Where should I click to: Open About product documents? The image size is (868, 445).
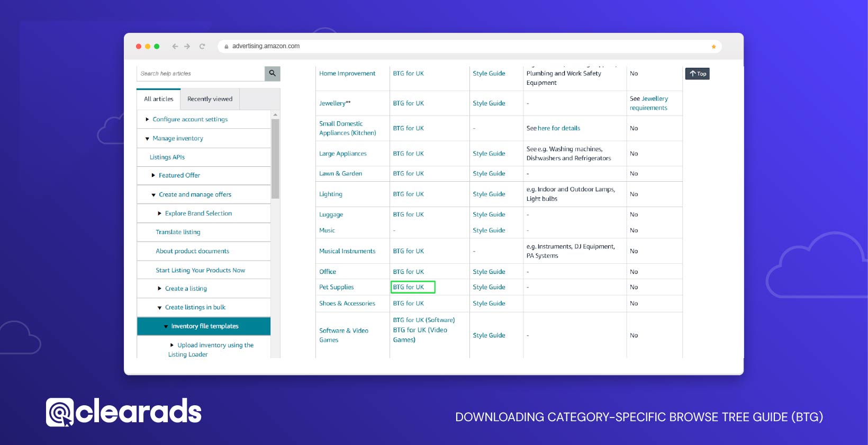(193, 251)
